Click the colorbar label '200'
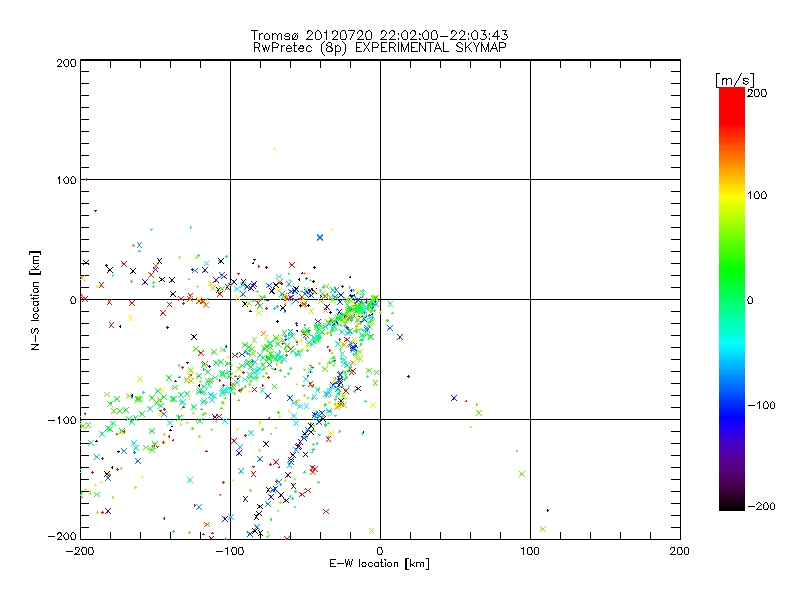This screenshot has height=600, width=800. [757, 93]
